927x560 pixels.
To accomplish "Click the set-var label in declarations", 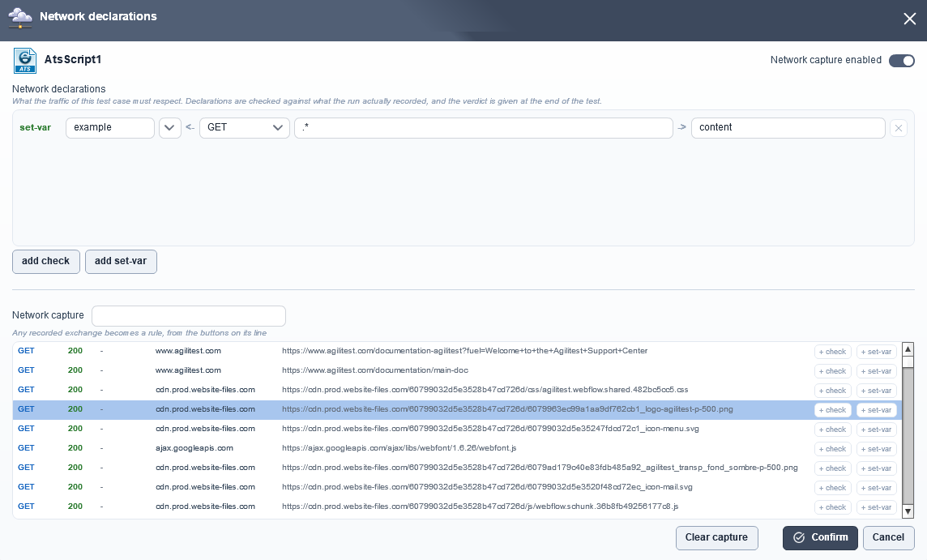I will pyautogui.click(x=36, y=128).
